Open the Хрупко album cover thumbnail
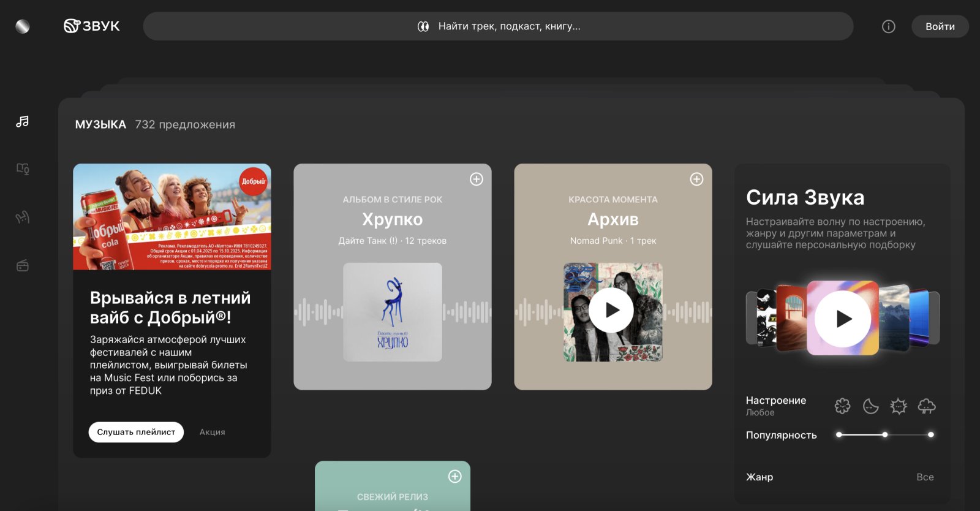The height and width of the screenshot is (511, 980). click(x=393, y=312)
